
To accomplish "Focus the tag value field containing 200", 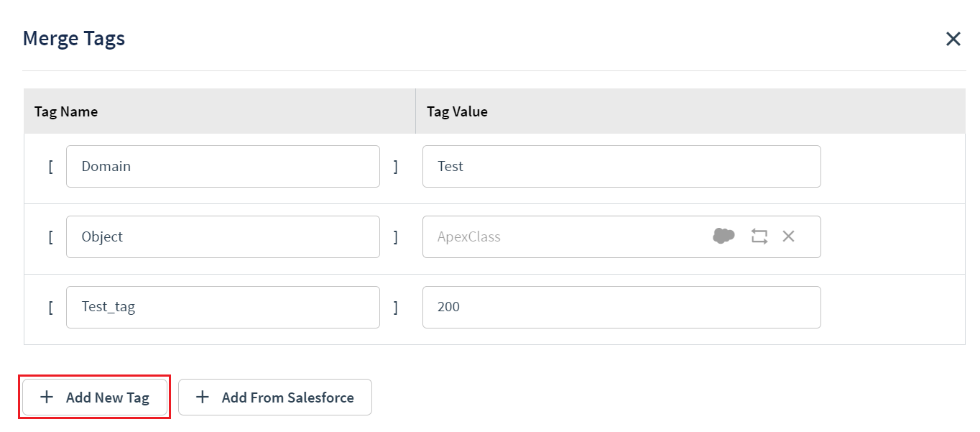I will click(621, 307).
